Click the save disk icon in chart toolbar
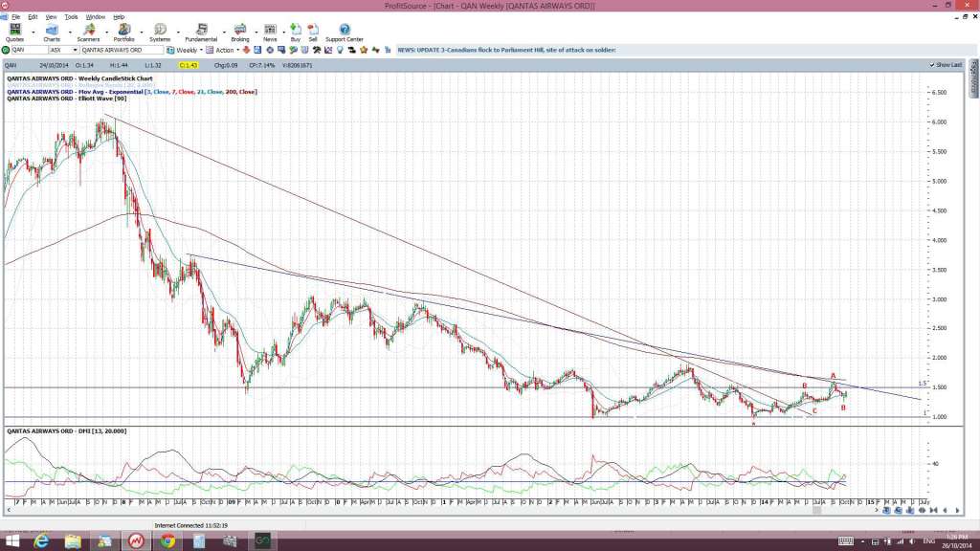This screenshot has height=551, width=980. point(257,50)
